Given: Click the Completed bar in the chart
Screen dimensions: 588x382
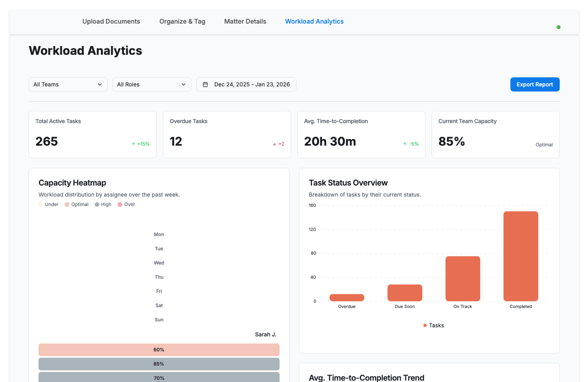Looking at the screenshot, I should coord(520,256).
